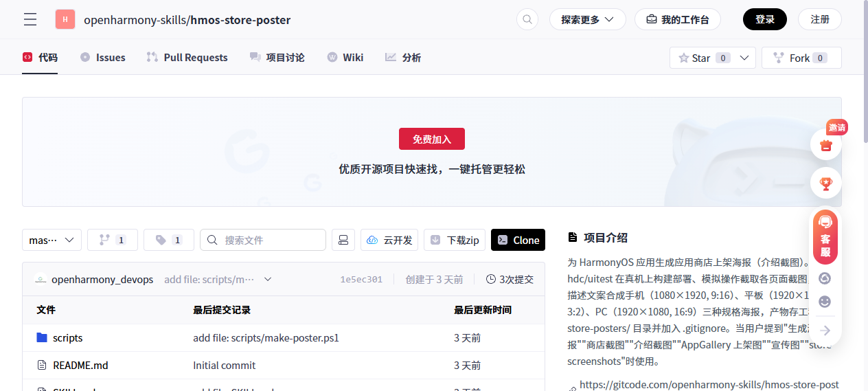The width and height of the screenshot is (868, 391).
Task: Open the scripts folder row
Action: pyautogui.click(x=284, y=337)
